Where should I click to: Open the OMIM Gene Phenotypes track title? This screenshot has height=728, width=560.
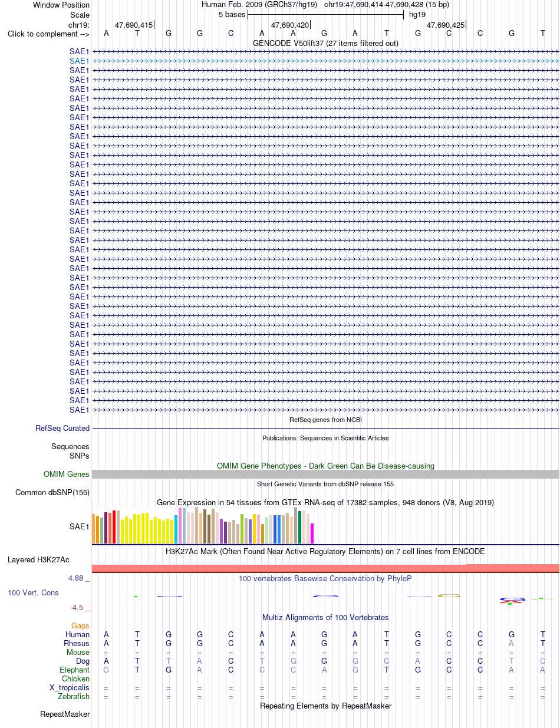click(x=325, y=466)
